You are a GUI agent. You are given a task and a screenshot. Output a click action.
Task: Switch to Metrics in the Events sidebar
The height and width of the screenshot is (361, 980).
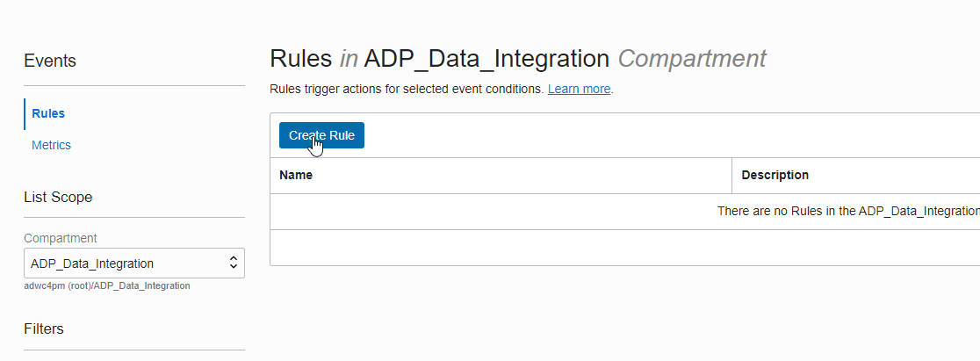pyautogui.click(x=51, y=145)
